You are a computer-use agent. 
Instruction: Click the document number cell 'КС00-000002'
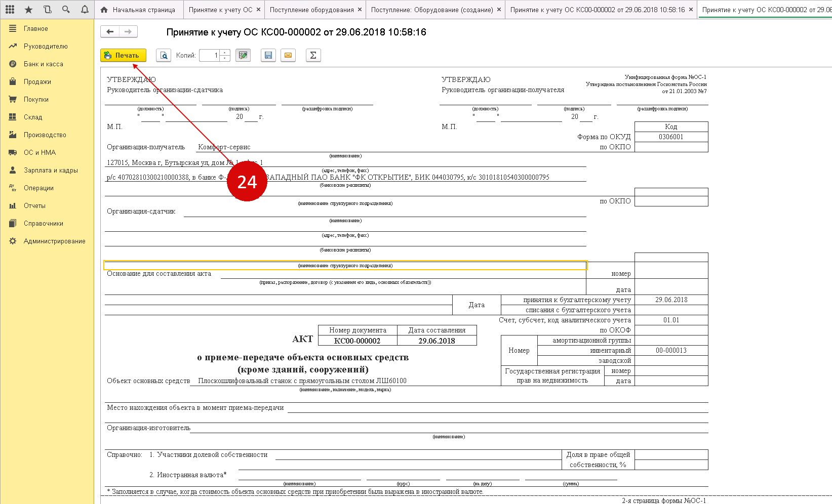click(358, 341)
